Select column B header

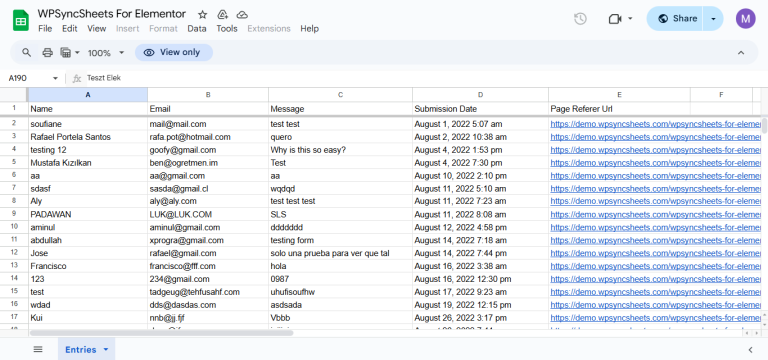(x=208, y=95)
